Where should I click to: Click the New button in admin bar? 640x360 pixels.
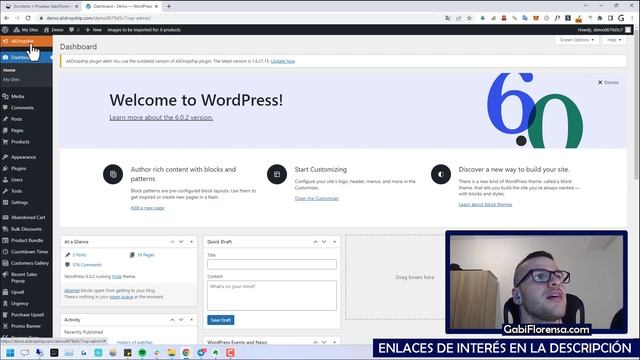93,30
